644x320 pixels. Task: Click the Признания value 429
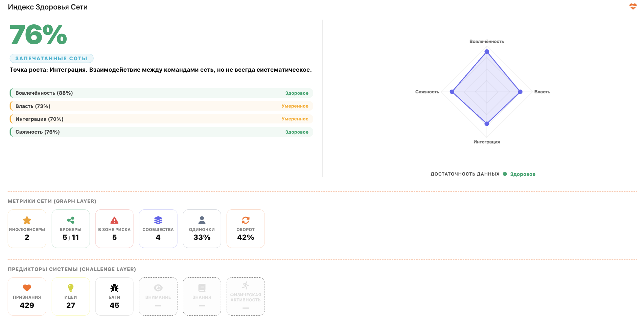[x=27, y=305]
